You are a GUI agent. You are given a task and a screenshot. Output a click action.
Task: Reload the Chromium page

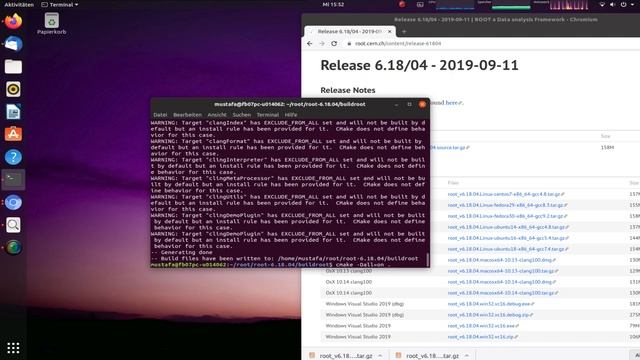click(334, 43)
